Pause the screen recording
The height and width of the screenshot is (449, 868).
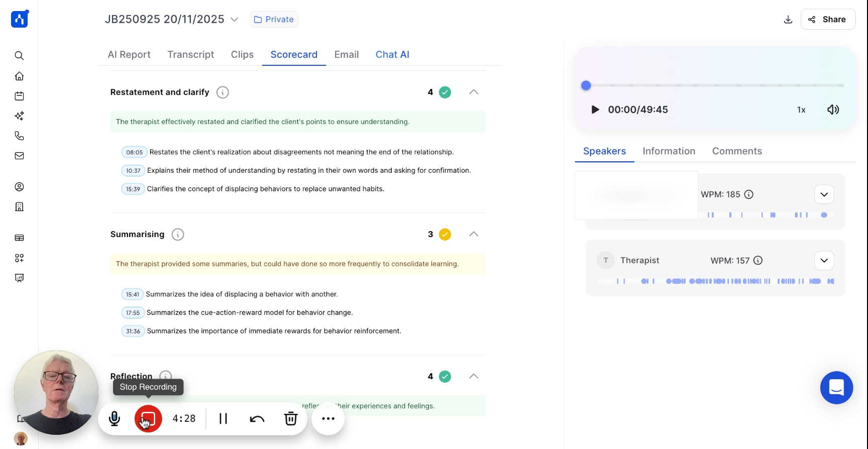click(x=224, y=418)
